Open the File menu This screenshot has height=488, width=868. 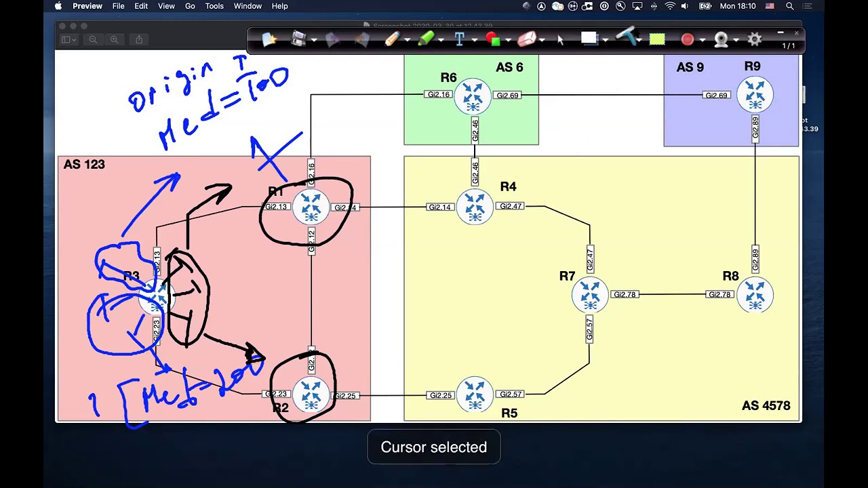[x=118, y=6]
